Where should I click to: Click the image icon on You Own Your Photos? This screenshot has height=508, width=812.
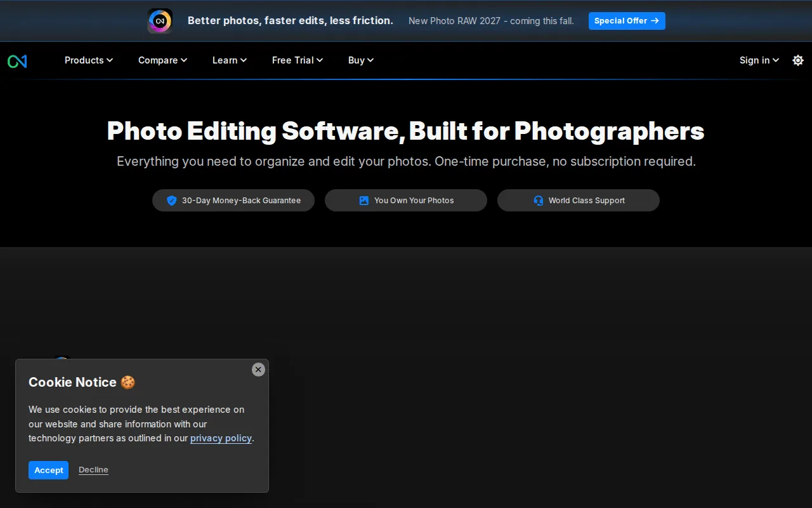pos(363,201)
